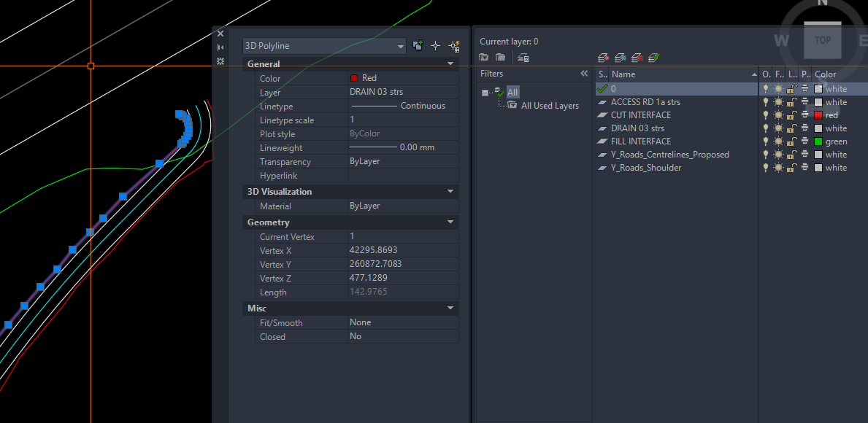The image size is (868, 423).
Task: Click the Select Objects crosshair icon
Action: tap(436, 46)
